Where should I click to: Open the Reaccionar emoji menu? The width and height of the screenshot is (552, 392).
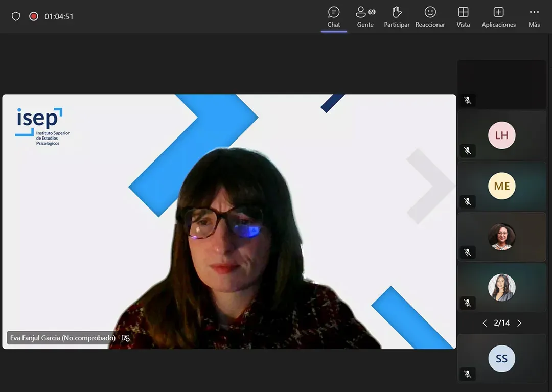(430, 17)
